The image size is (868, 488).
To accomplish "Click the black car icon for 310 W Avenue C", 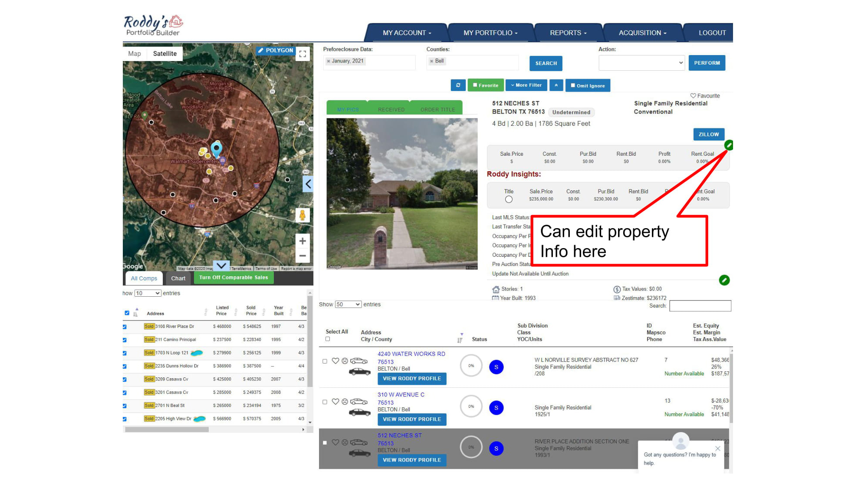I will click(x=360, y=412).
